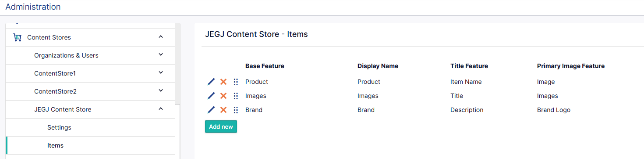Edit the Brand item row
644x159 pixels.
pos(211,110)
